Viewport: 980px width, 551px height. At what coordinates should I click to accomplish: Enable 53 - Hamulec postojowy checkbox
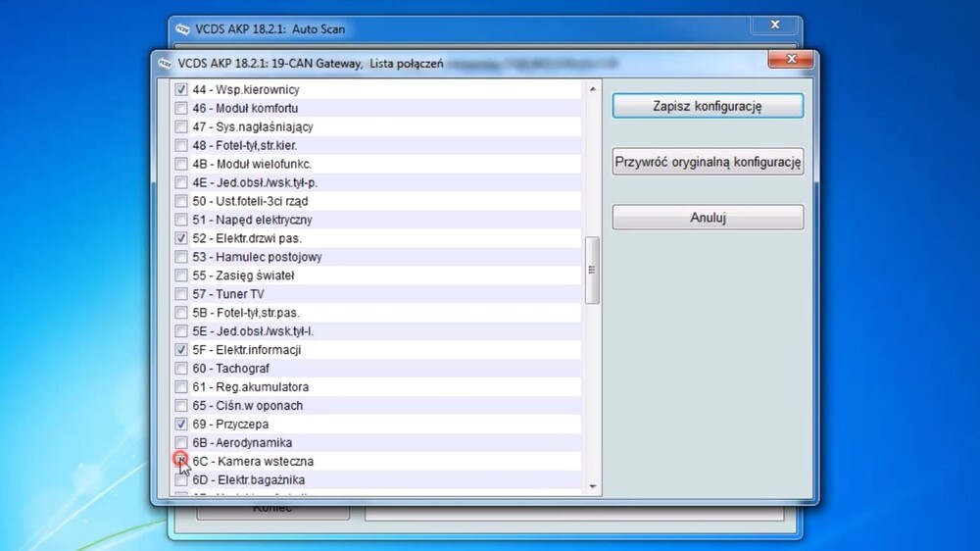181,257
